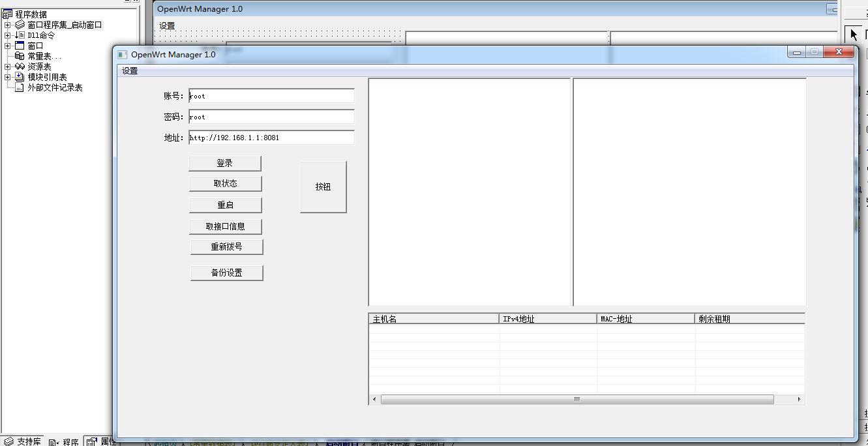The width and height of the screenshot is (868, 446).
Task: Click the 重新拨号 button
Action: 226,246
